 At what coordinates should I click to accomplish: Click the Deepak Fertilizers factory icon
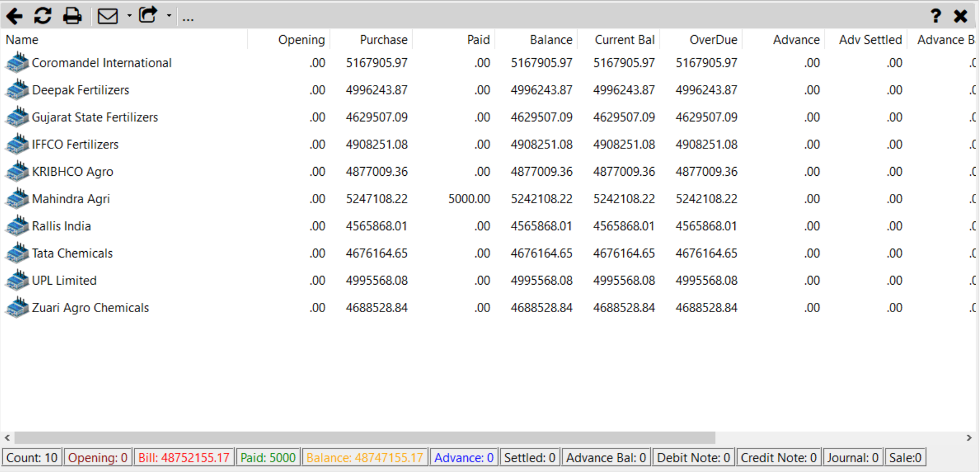[x=17, y=89]
